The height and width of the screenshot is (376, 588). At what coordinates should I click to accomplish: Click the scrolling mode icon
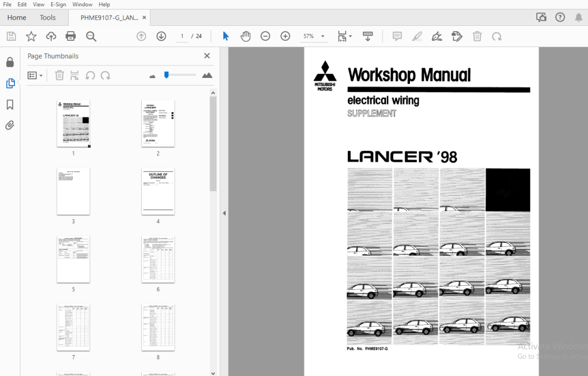(x=367, y=36)
